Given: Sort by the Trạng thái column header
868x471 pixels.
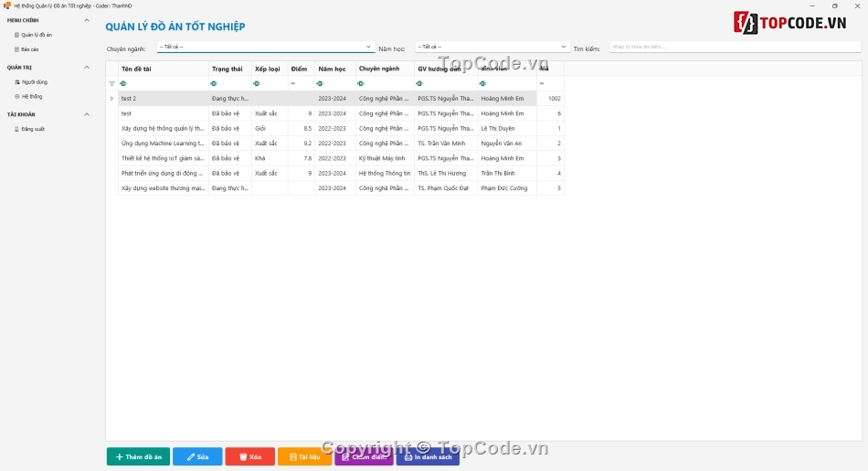Looking at the screenshot, I should (x=229, y=69).
